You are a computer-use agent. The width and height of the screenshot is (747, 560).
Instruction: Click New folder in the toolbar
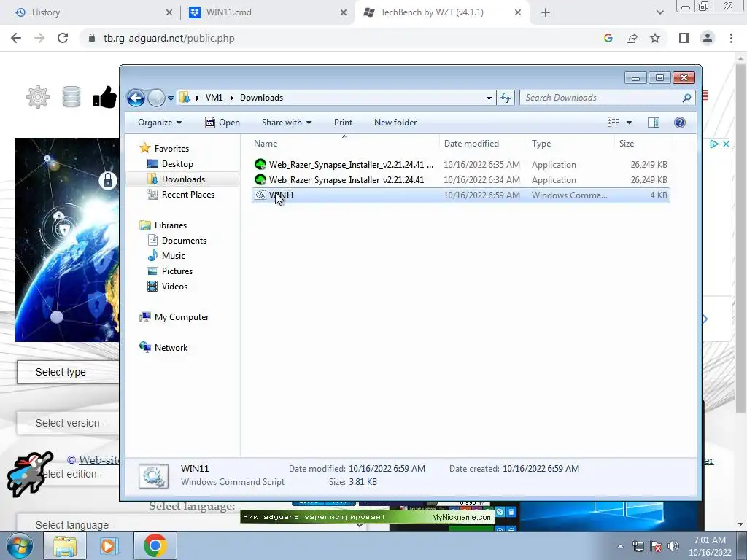(x=395, y=122)
